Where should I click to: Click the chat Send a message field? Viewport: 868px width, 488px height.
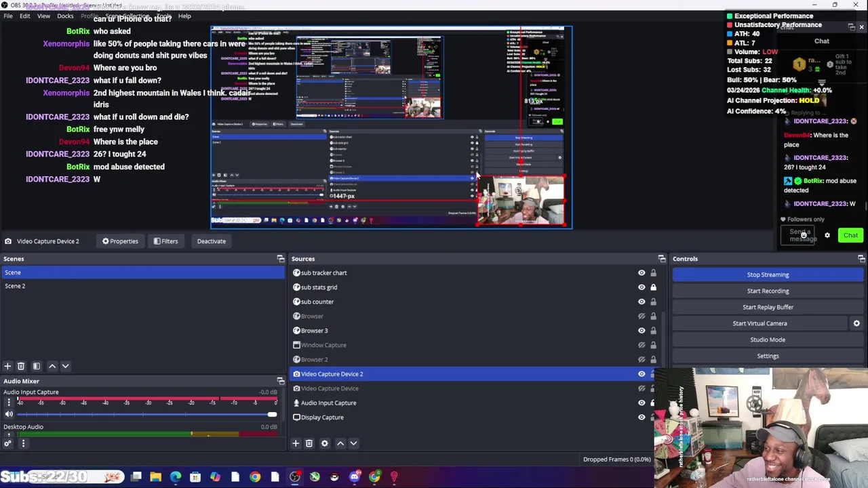[x=799, y=235]
